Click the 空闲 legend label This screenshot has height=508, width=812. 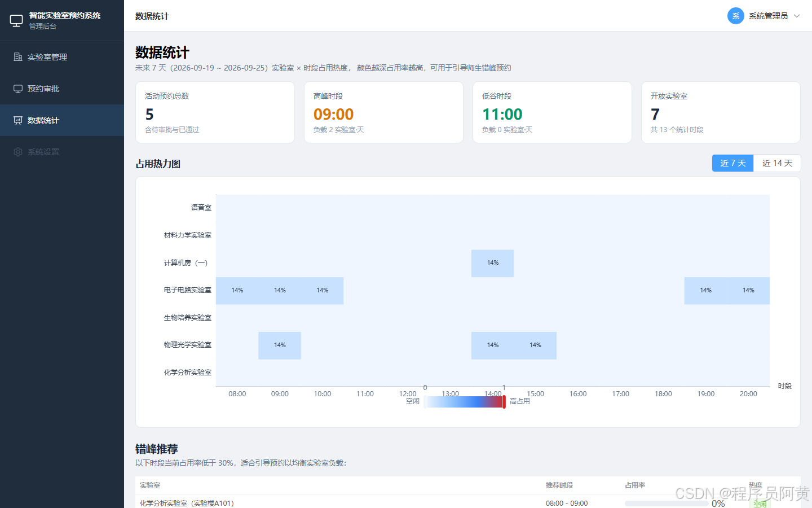click(x=413, y=401)
